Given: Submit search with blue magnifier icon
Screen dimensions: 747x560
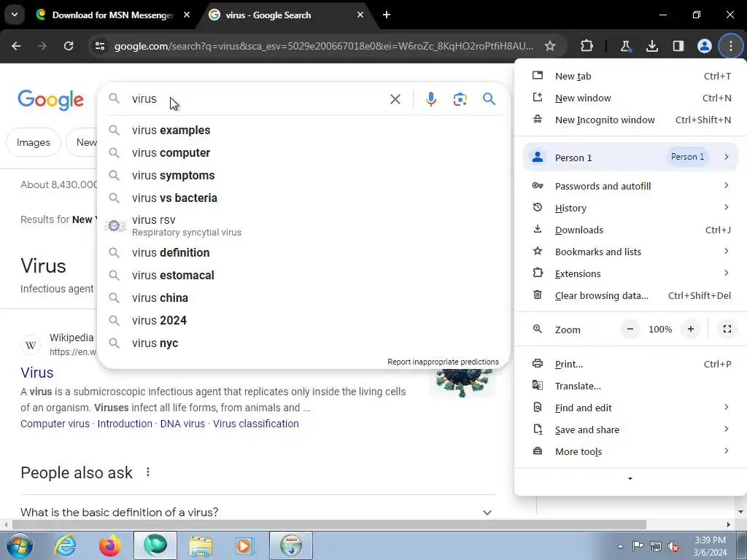Looking at the screenshot, I should pos(489,99).
